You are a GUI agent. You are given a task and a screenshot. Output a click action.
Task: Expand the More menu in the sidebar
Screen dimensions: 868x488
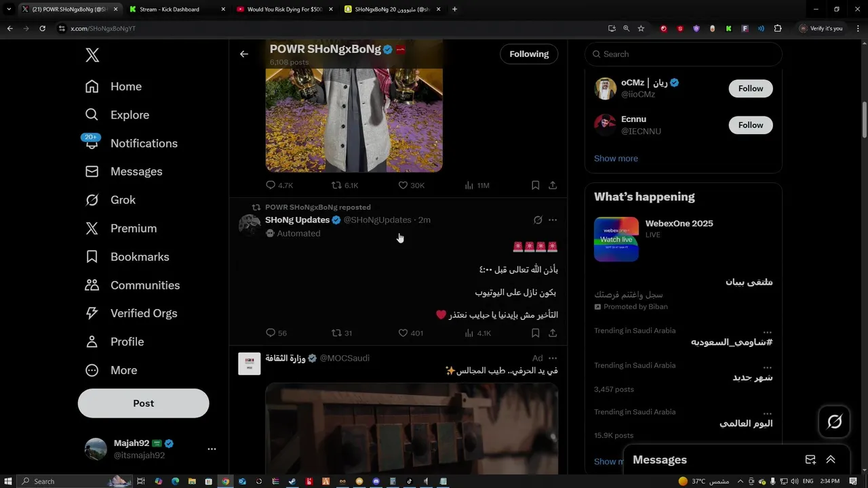click(x=111, y=370)
